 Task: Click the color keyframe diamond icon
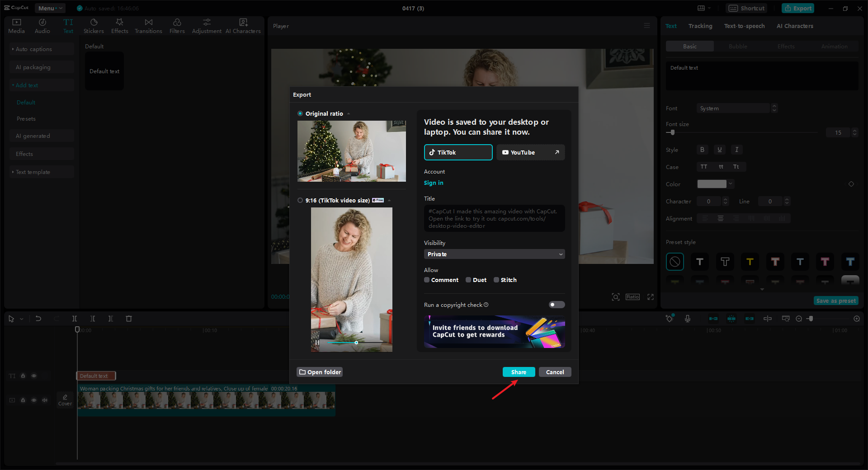point(851,184)
